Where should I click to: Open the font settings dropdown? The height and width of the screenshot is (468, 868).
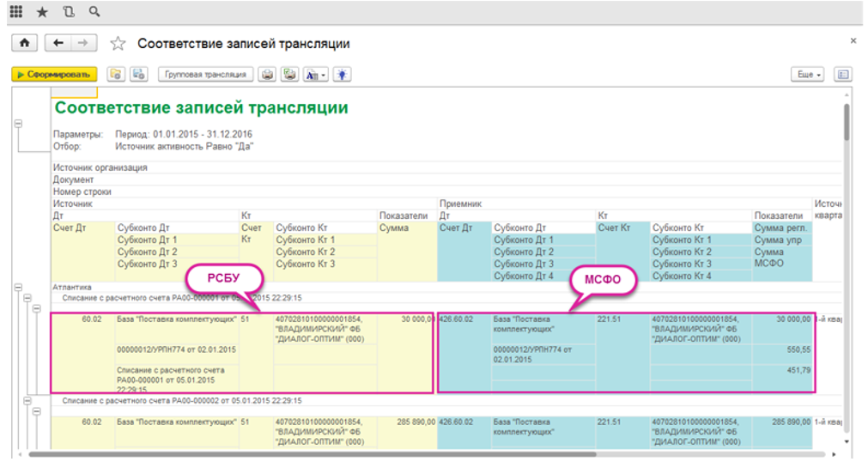point(315,75)
